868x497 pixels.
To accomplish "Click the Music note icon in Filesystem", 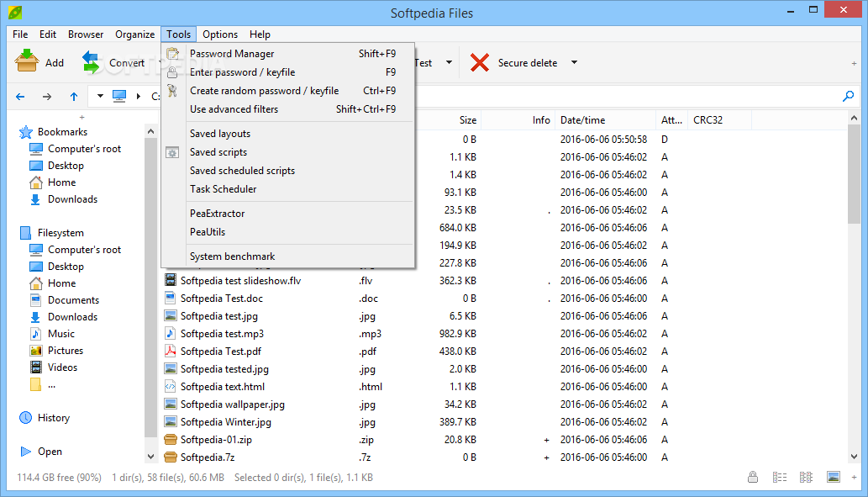I will (x=35, y=334).
